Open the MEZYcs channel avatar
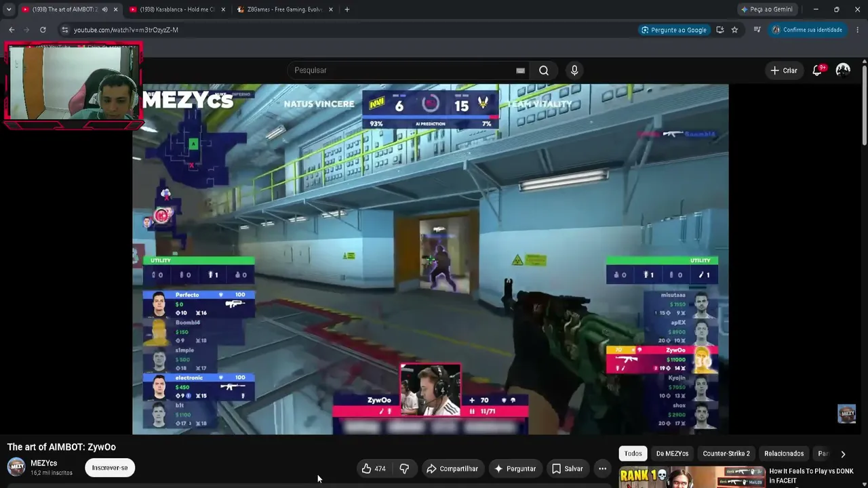The width and height of the screenshot is (868, 488). 16,468
